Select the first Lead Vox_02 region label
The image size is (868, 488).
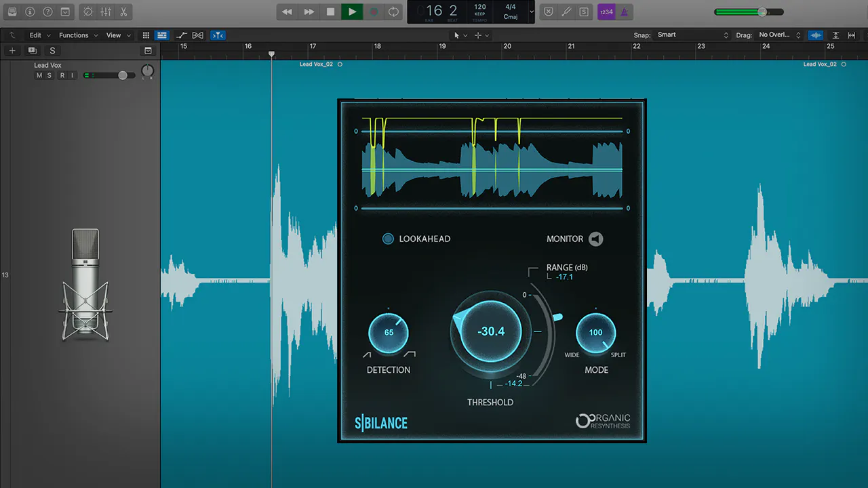(x=317, y=64)
